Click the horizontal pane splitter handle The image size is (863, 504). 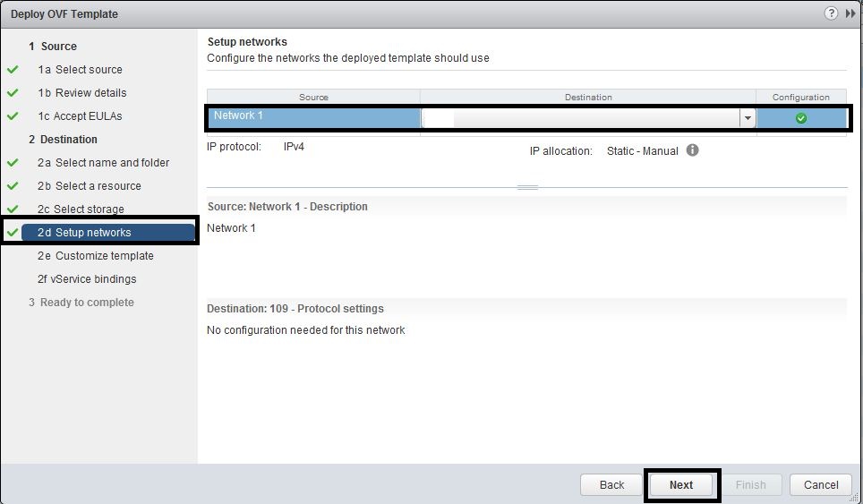point(527,187)
